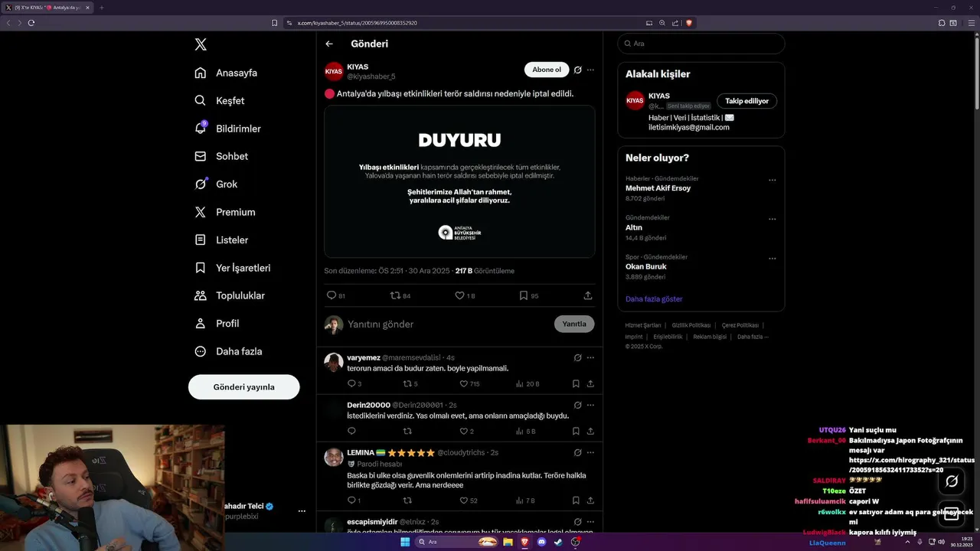Open Keşfet explore page
This screenshot has height=551, width=980.
click(x=220, y=100)
